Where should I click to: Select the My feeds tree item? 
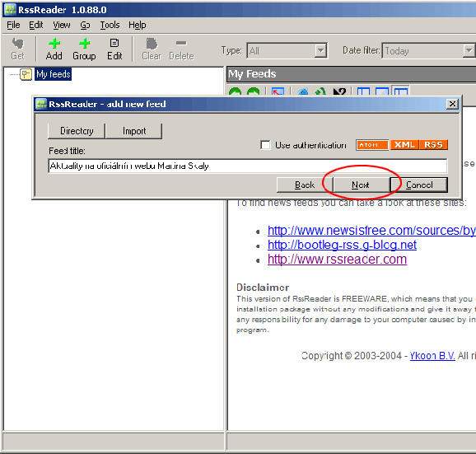pyautogui.click(x=54, y=74)
